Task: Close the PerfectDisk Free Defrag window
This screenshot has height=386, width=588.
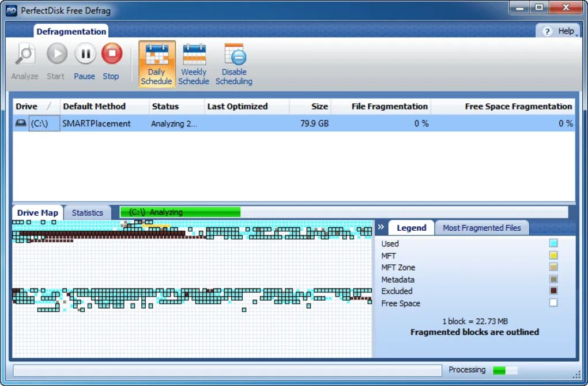Action: coord(566,8)
